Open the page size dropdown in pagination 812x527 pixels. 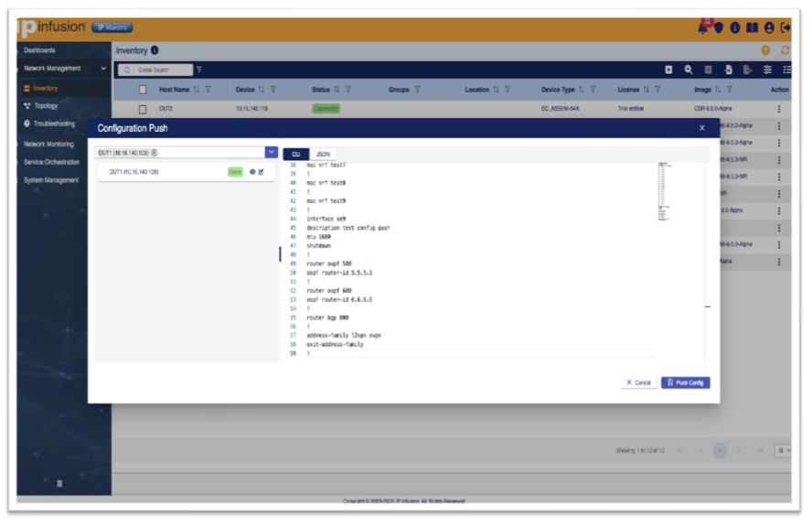[783, 450]
